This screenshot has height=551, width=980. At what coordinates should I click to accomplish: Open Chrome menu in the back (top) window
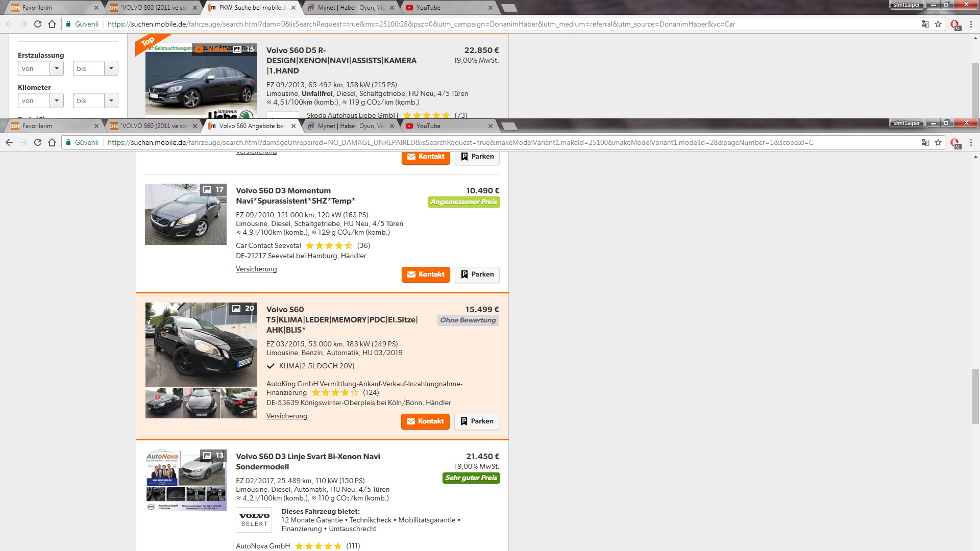[971, 24]
